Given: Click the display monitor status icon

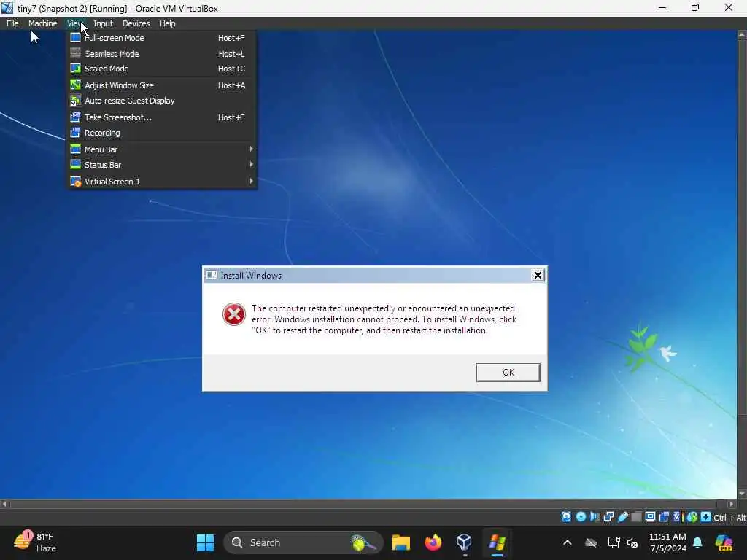Looking at the screenshot, I should pos(650,517).
